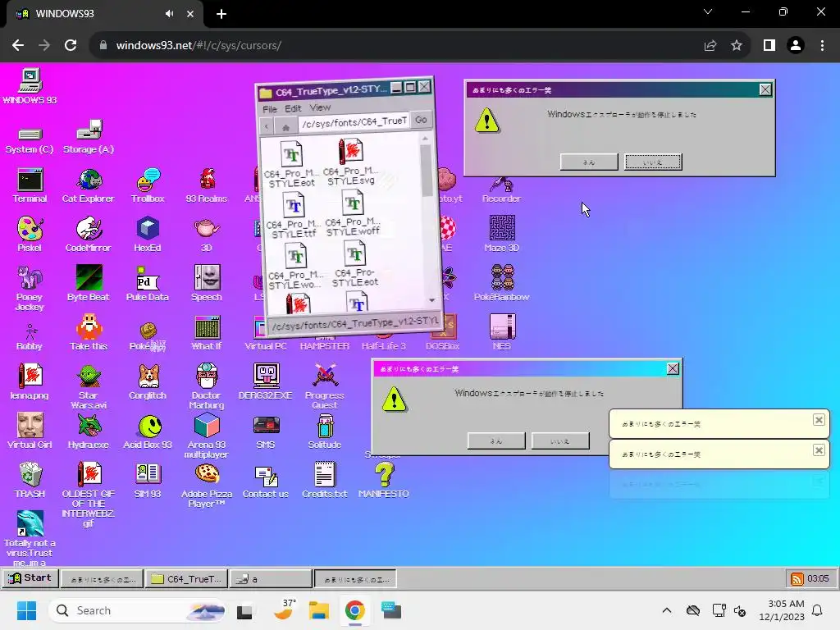Screen dimensions: 840x630
Task: Open the Storage (A:) drive icon
Action: 89,138
